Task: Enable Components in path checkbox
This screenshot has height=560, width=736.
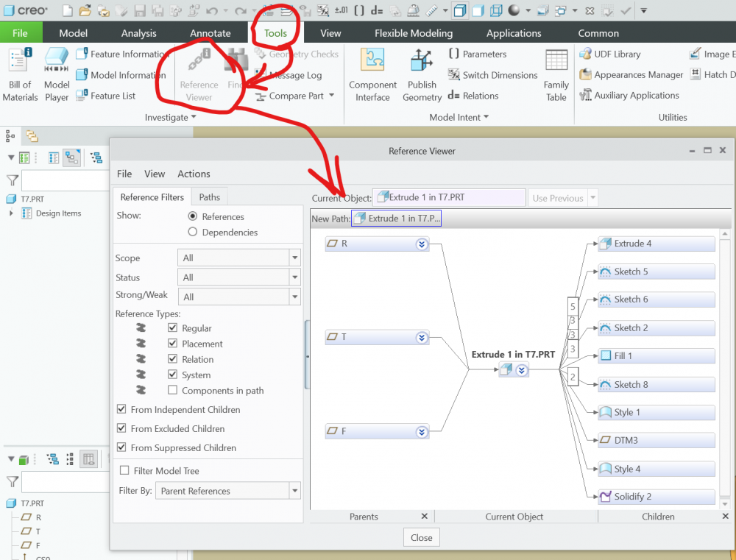Action: coord(172,390)
